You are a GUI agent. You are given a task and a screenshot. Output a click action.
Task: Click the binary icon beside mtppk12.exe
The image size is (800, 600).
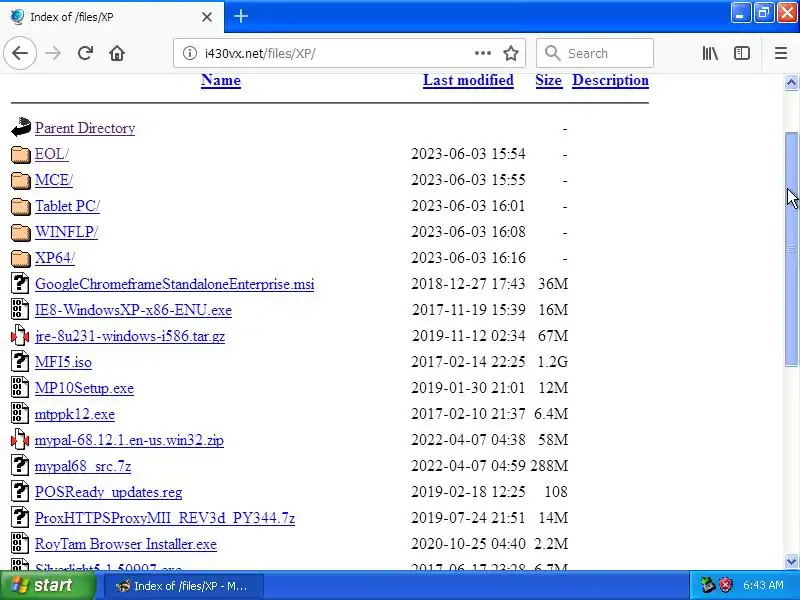19,414
